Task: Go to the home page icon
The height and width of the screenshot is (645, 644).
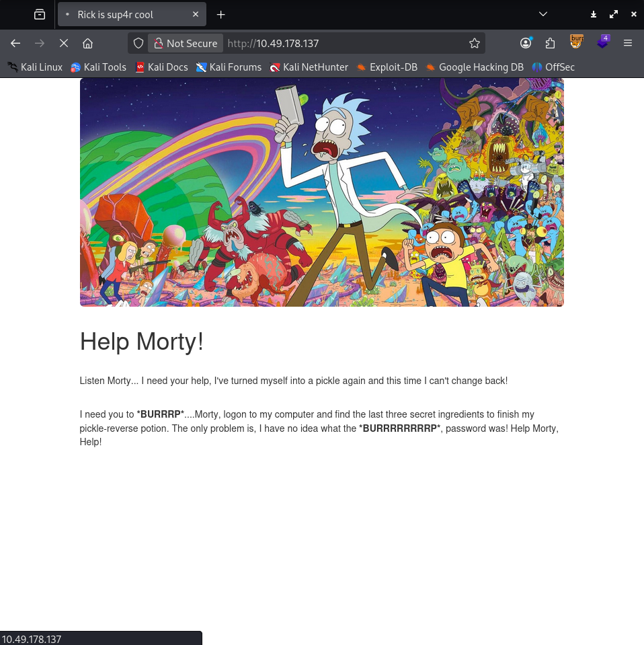Action: click(87, 43)
